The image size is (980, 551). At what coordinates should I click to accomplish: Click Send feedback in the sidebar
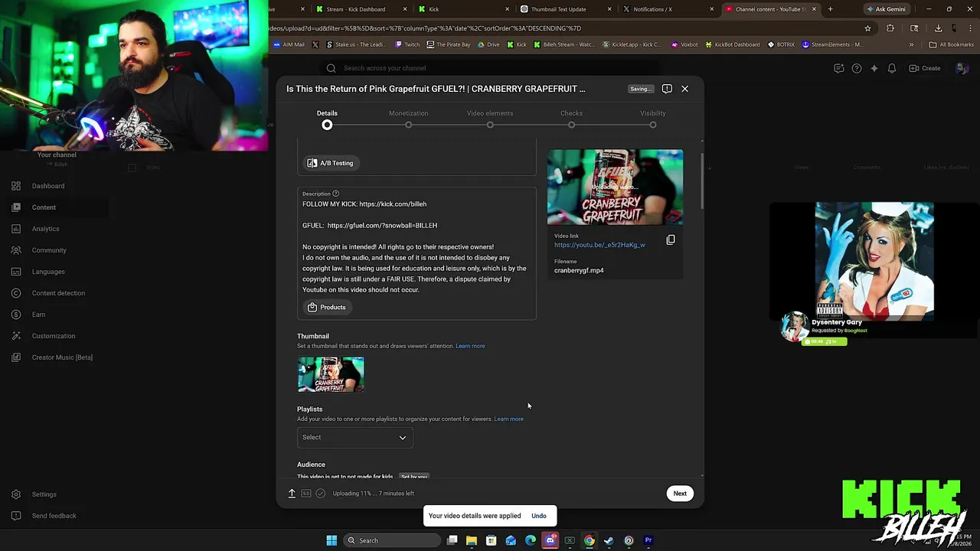click(54, 516)
